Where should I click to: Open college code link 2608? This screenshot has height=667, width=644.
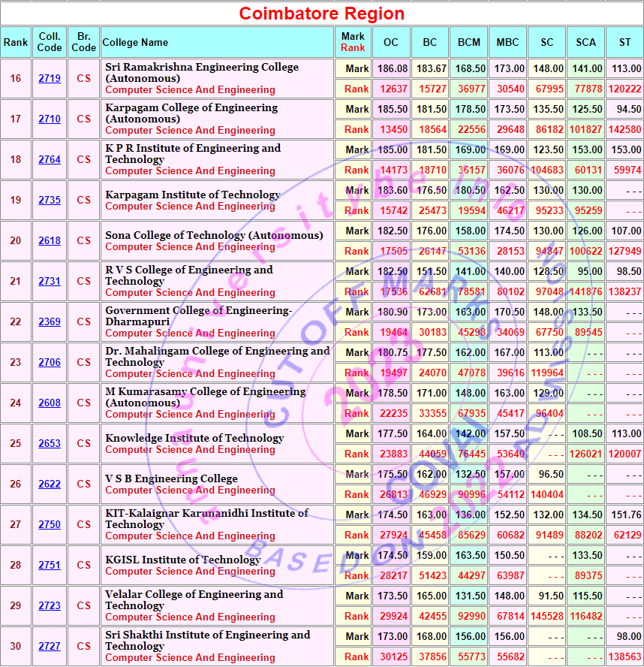pos(50,403)
